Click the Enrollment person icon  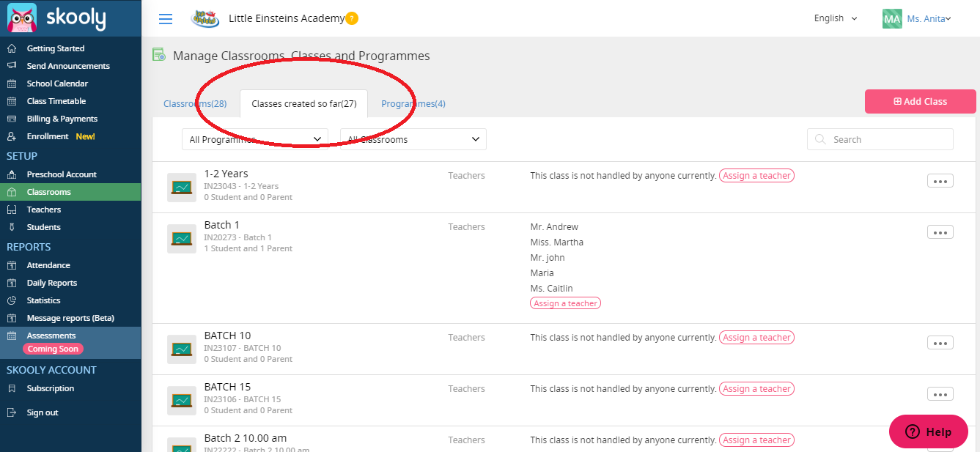tap(11, 136)
